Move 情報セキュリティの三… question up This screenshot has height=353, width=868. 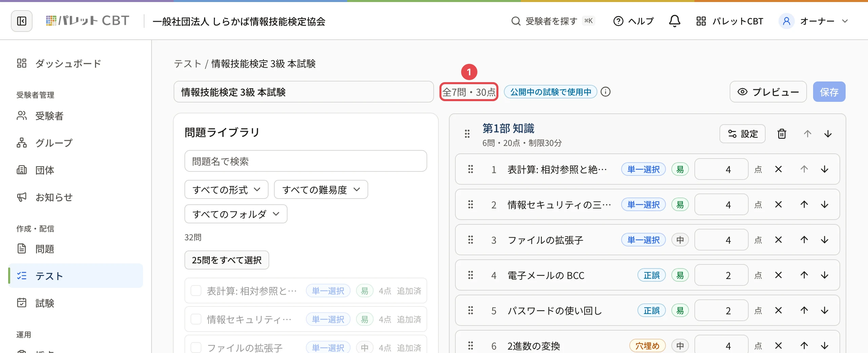tap(804, 204)
